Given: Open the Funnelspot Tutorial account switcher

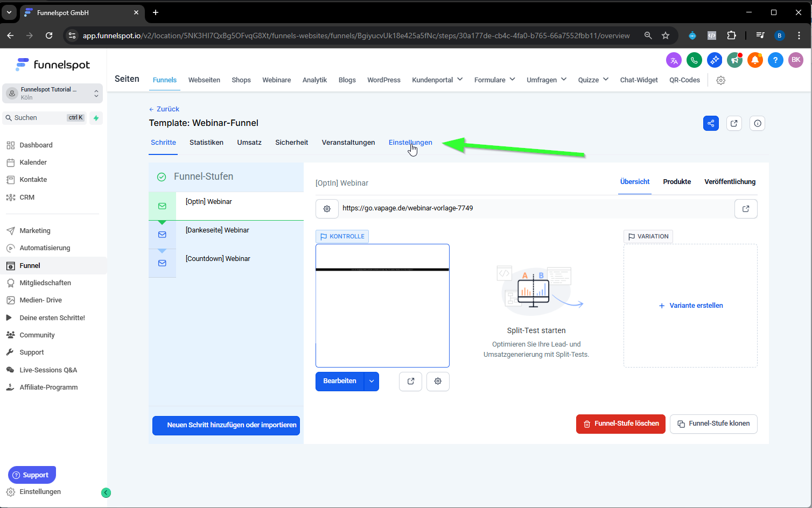Looking at the screenshot, I should pos(53,94).
